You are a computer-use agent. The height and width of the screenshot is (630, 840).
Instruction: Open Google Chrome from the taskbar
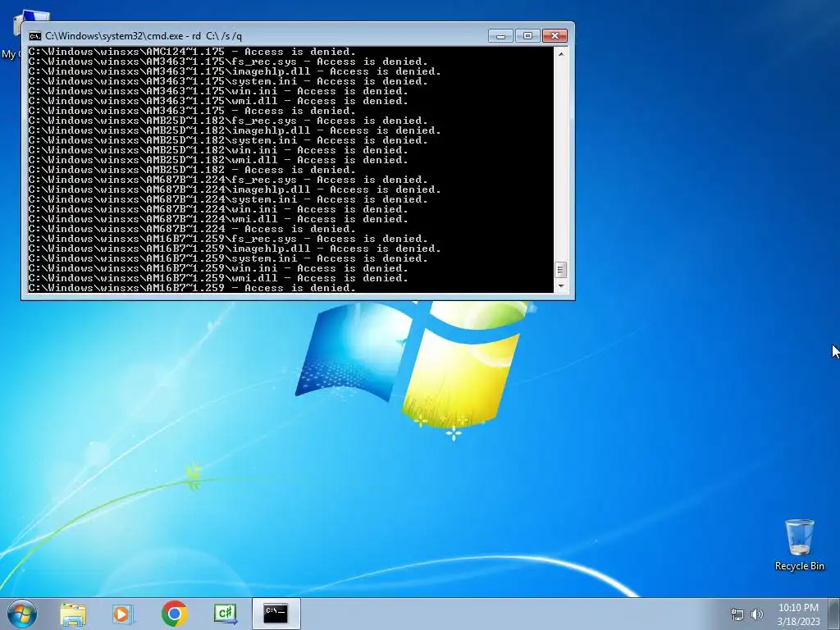(x=174, y=614)
